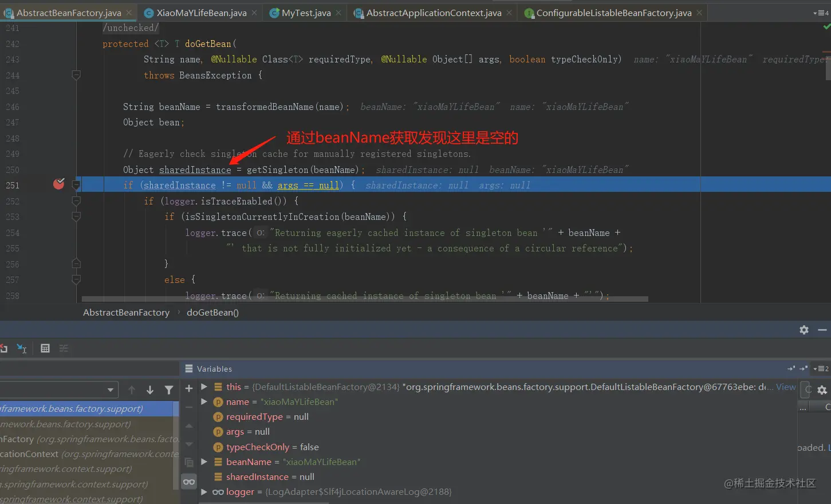Move the watch down in the list
Screen dimensions: 831x504
click(x=189, y=444)
